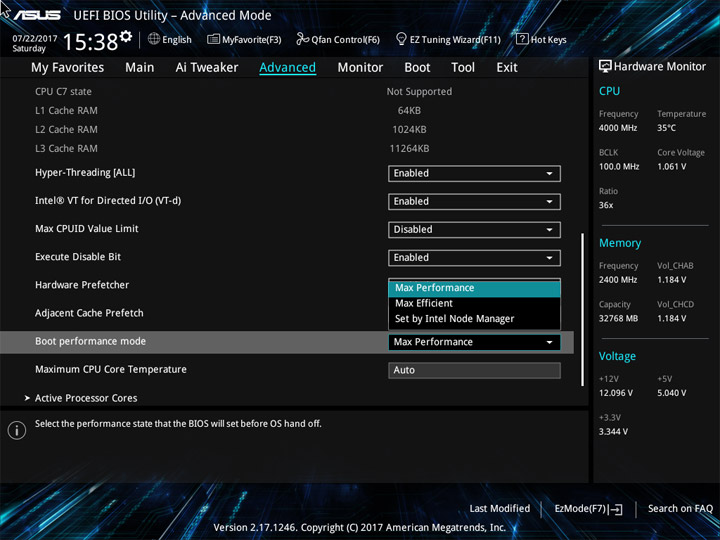Open the Intel VT-d dropdown

(x=474, y=202)
